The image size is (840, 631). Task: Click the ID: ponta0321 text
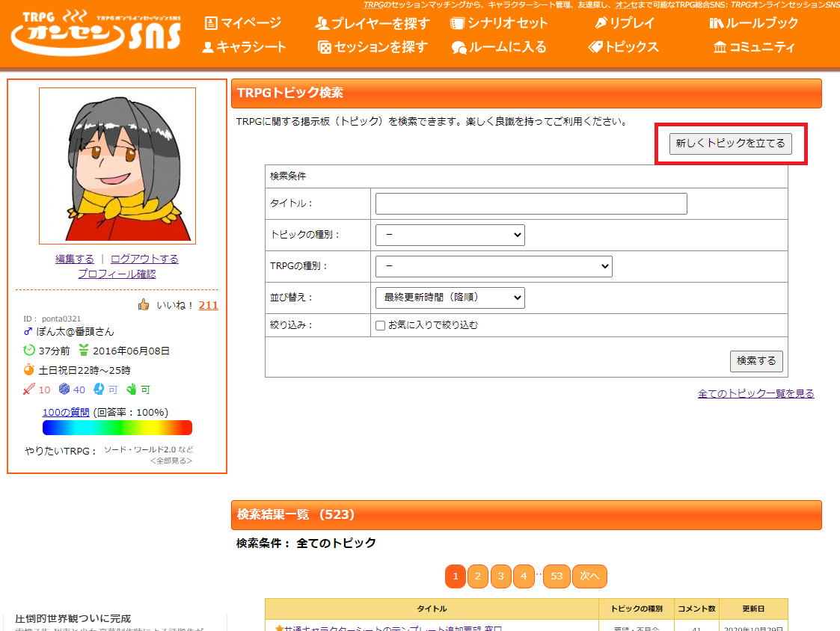[x=52, y=318]
